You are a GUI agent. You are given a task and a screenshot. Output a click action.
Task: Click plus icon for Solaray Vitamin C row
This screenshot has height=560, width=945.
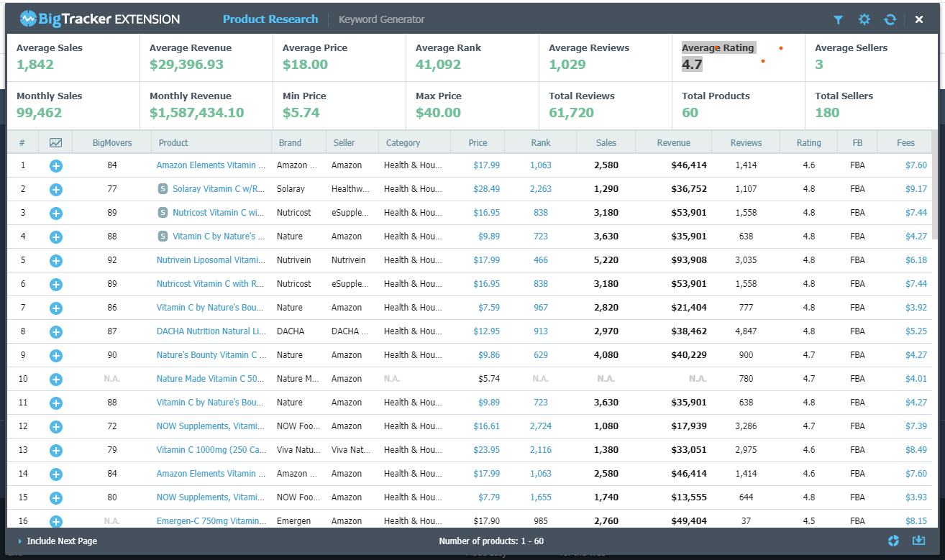tap(56, 190)
